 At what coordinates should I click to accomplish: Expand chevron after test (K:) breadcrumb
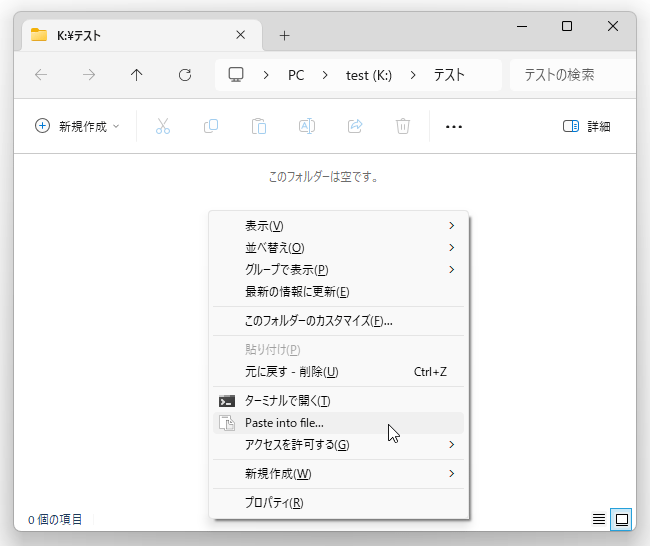[413, 75]
